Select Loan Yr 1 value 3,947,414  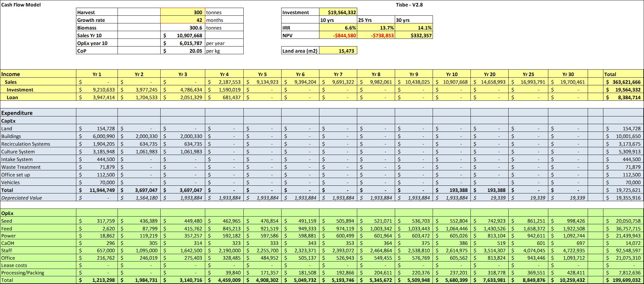(97, 97)
